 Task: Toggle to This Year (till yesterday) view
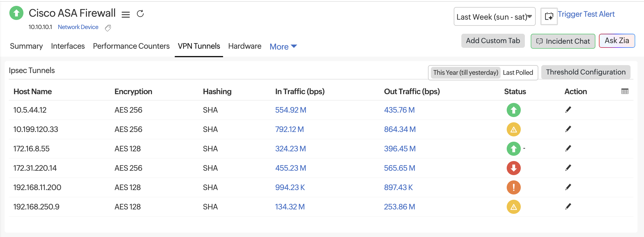point(465,72)
